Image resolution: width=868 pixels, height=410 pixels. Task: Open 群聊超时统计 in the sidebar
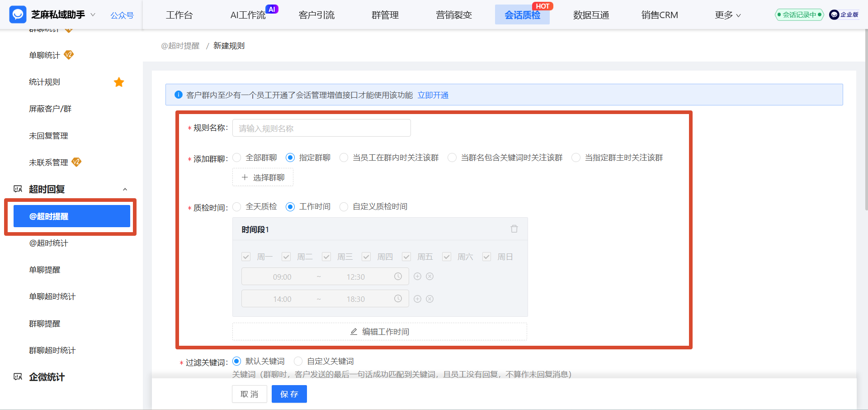coord(52,350)
